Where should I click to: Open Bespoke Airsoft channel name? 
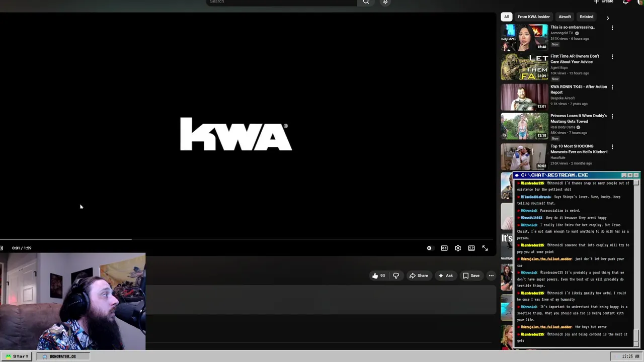coord(562,98)
